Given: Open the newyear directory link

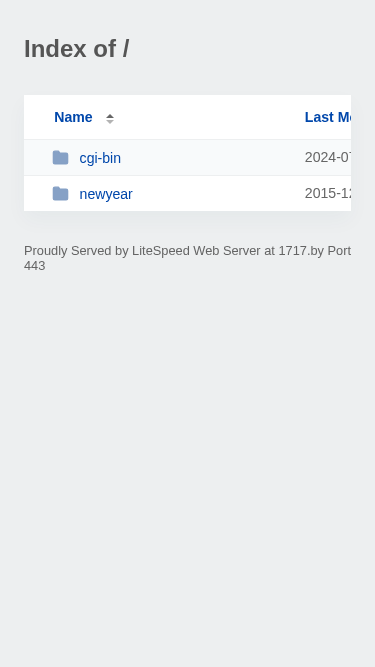Looking at the screenshot, I should [x=106, y=194].
